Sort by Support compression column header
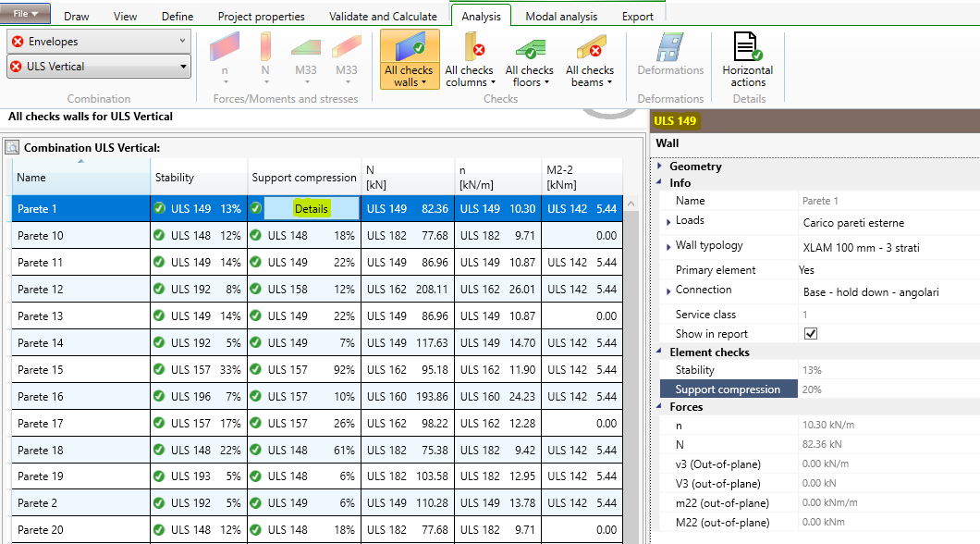This screenshot has width=980, height=544. 304,177
